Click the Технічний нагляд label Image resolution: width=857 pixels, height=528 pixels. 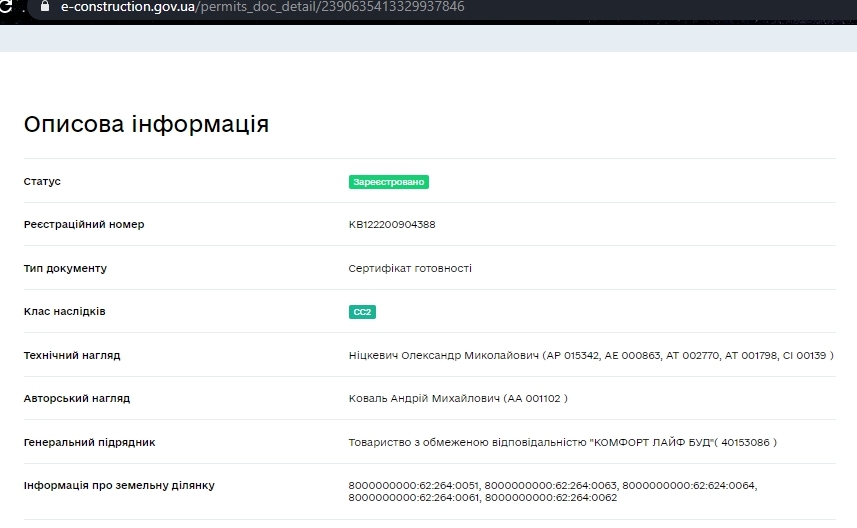[72, 355]
